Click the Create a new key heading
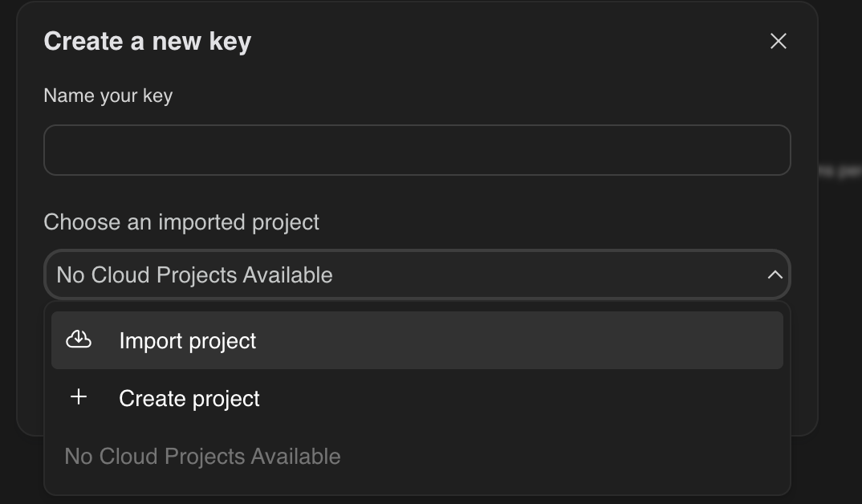The height and width of the screenshot is (504, 862). [148, 41]
